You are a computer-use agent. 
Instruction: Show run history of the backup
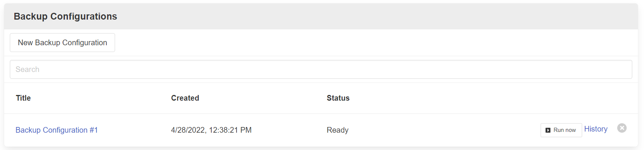click(x=596, y=129)
